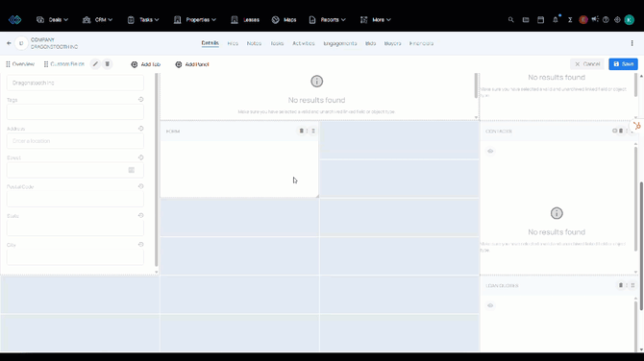
Task: Click the app logo in the top bar
Action: 14,20
